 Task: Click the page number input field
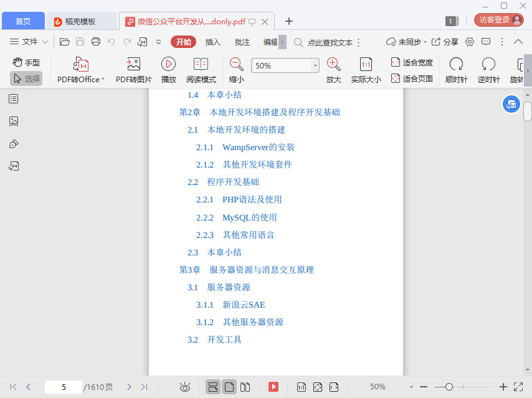coord(64,387)
